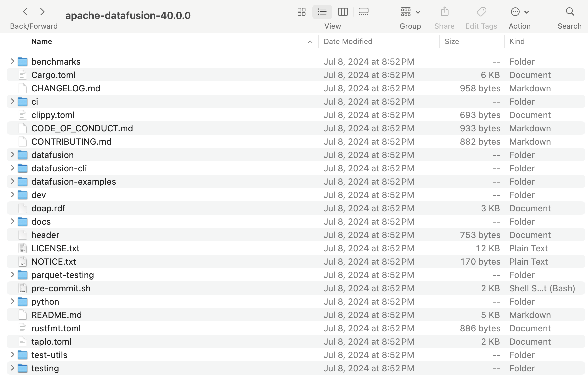Open the Group dropdown menu
Image resolution: width=588 pixels, height=378 pixels.
pyautogui.click(x=410, y=12)
